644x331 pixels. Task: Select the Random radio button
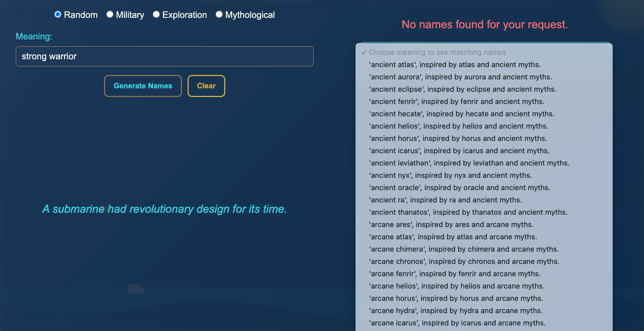[58, 15]
